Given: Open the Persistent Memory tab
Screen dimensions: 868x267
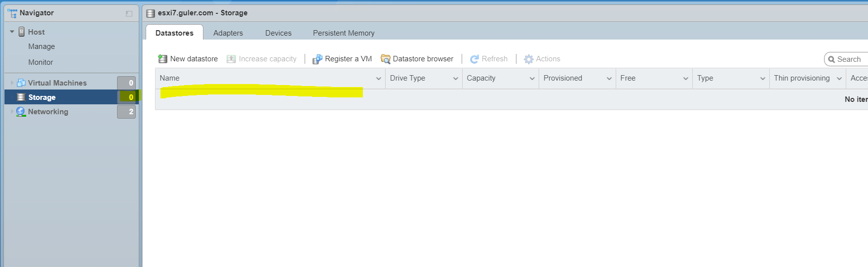Looking at the screenshot, I should (344, 33).
